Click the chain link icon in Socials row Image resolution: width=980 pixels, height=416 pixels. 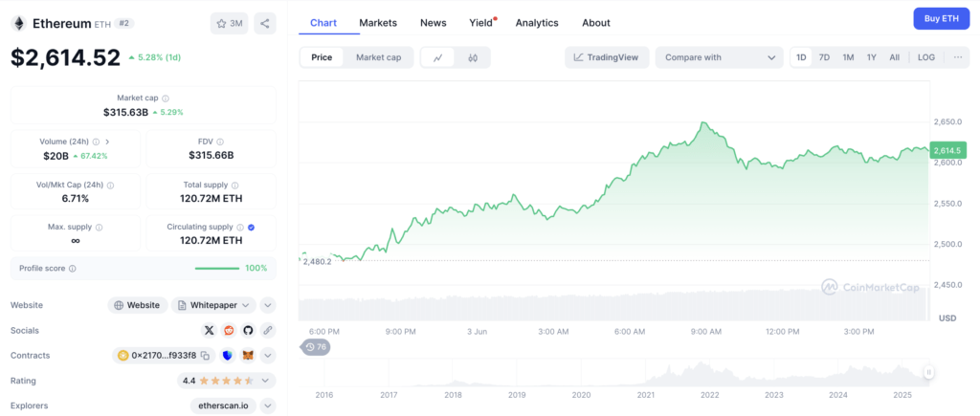tap(268, 331)
